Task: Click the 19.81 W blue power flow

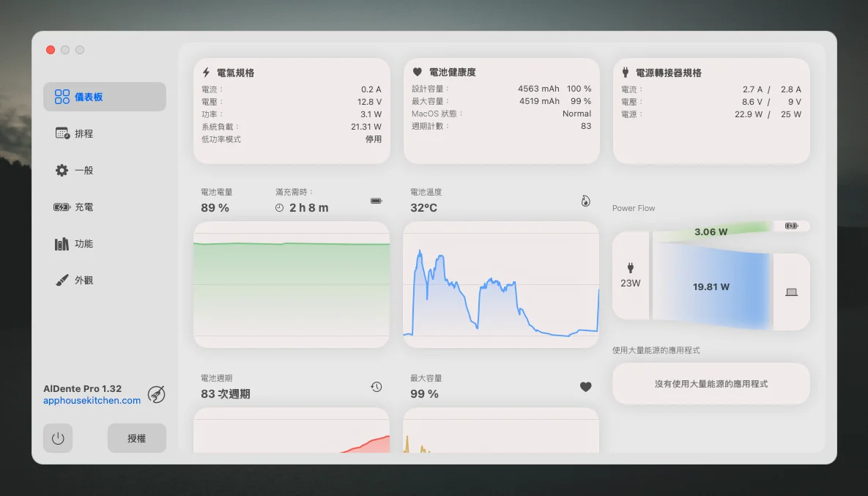Action: point(711,286)
